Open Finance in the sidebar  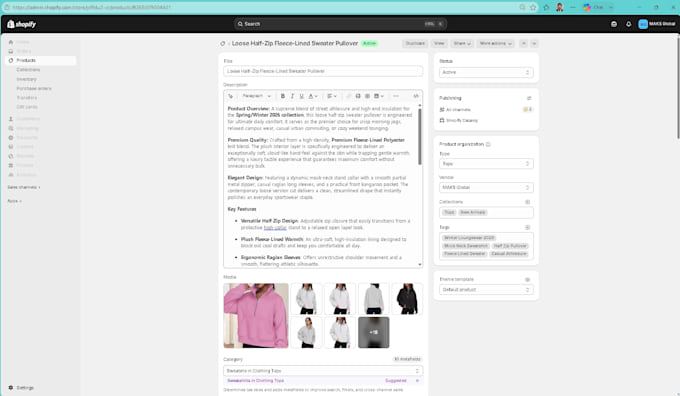pyautogui.click(x=25, y=165)
